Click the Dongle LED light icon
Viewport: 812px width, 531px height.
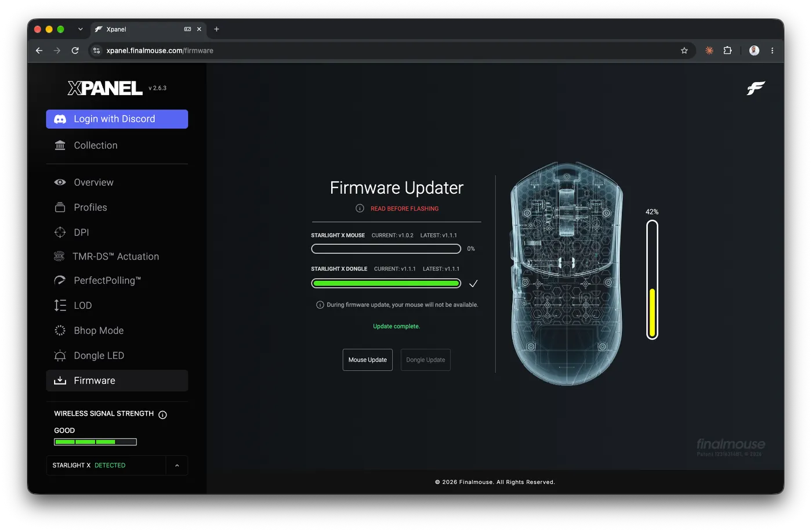pyautogui.click(x=60, y=355)
